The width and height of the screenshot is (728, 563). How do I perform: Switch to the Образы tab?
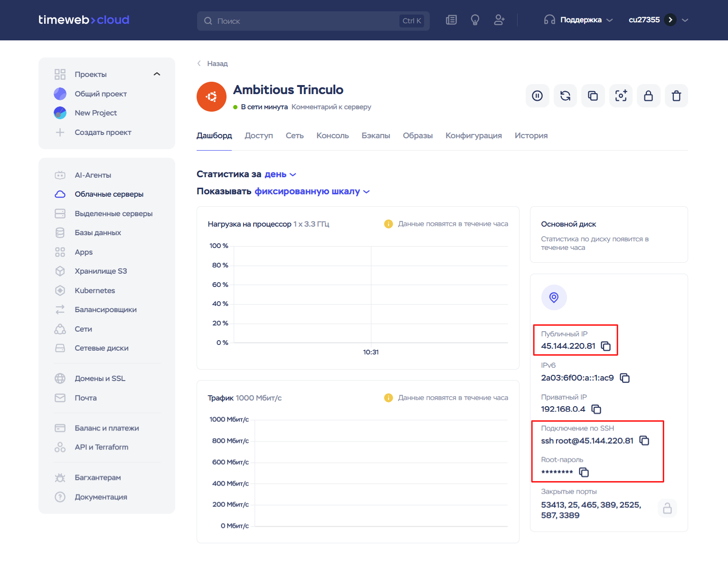point(418,136)
